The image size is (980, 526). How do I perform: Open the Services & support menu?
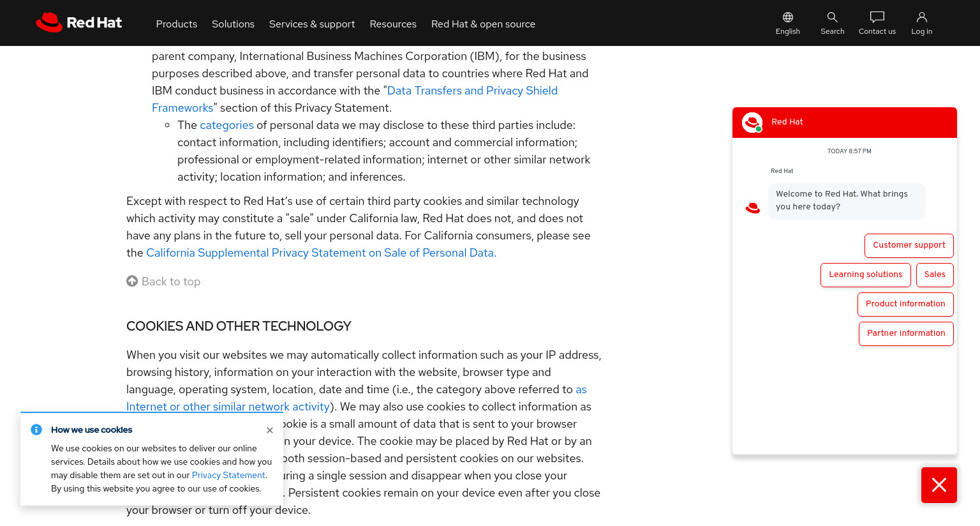pyautogui.click(x=312, y=24)
